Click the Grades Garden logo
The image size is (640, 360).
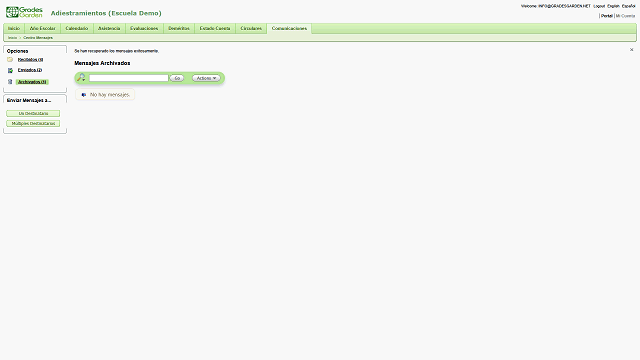tap(24, 12)
